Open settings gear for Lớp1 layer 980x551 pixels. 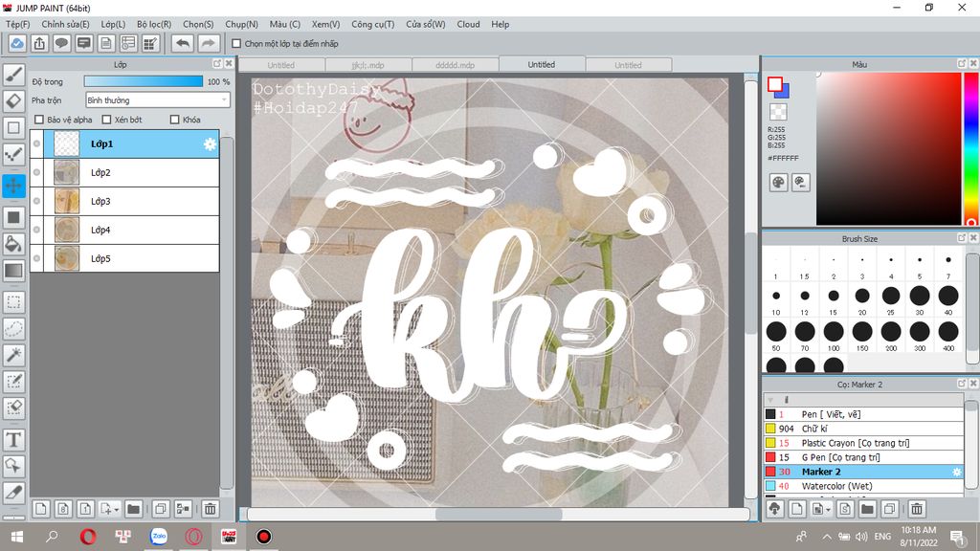(x=210, y=144)
